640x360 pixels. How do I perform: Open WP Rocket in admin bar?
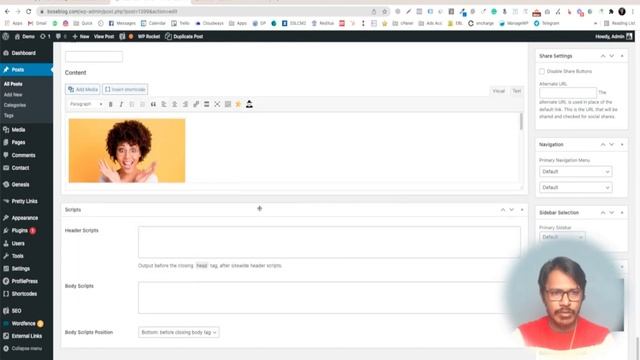pyautogui.click(x=149, y=36)
